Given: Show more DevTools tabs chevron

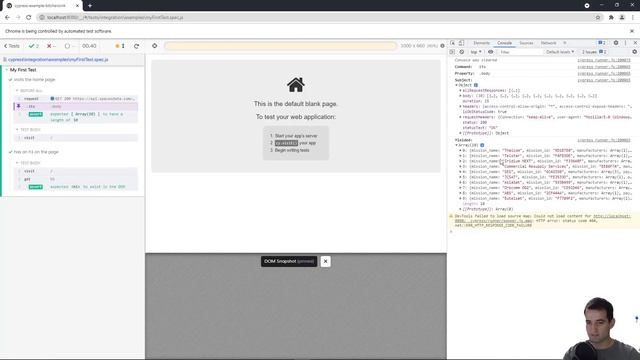Looking at the screenshot, I should [x=565, y=43].
